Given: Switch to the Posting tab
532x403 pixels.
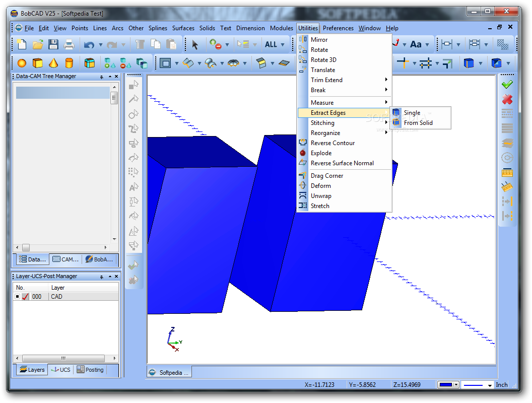Looking at the screenshot, I should tap(90, 370).
